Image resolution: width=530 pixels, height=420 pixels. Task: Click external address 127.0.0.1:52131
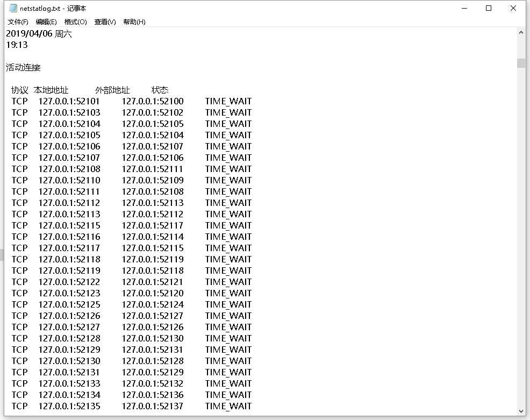point(153,350)
